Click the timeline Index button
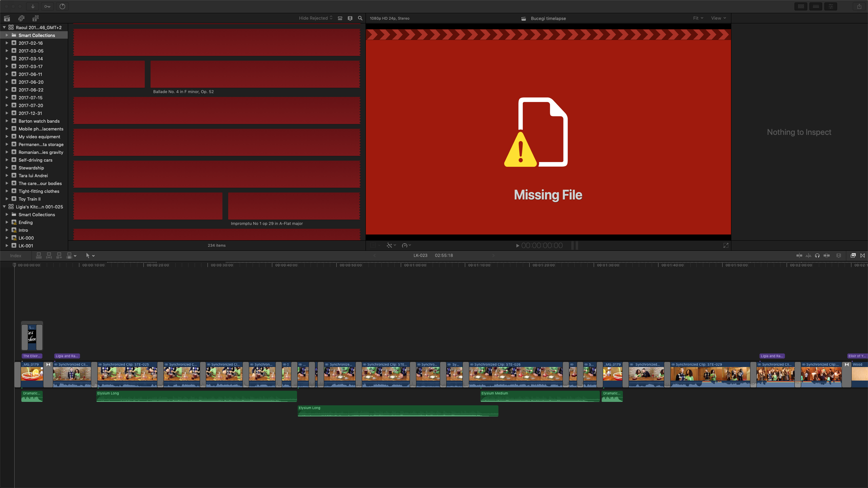Viewport: 868px width, 488px height. pos(16,256)
